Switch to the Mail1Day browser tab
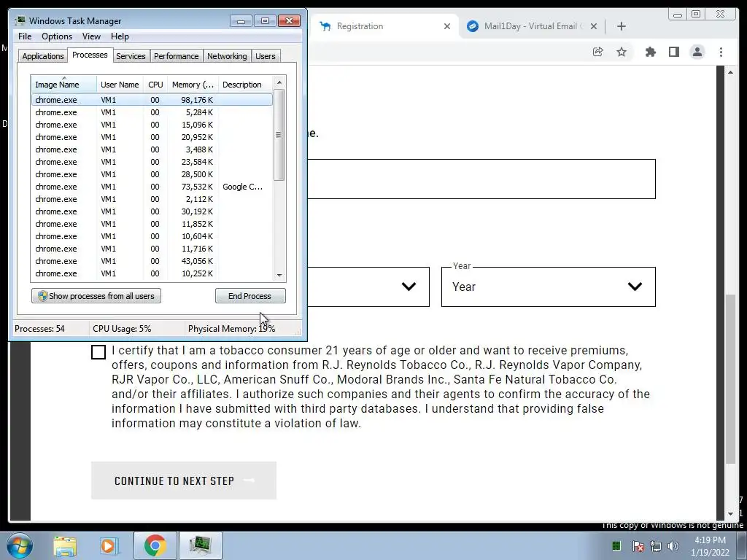 [532, 26]
